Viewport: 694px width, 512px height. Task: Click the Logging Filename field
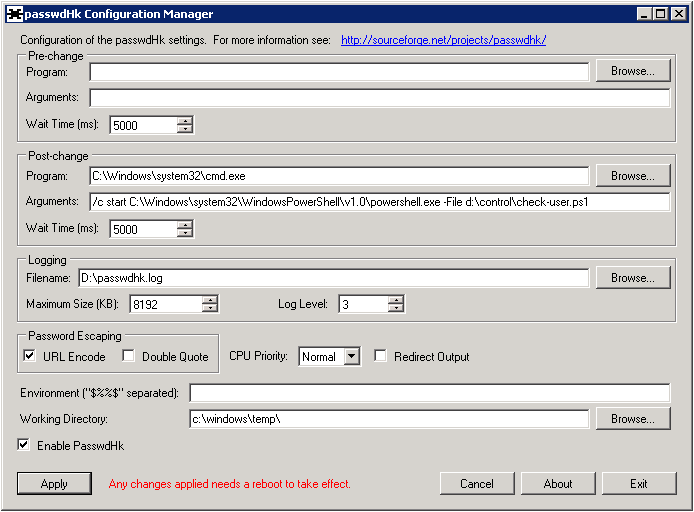pos(334,278)
